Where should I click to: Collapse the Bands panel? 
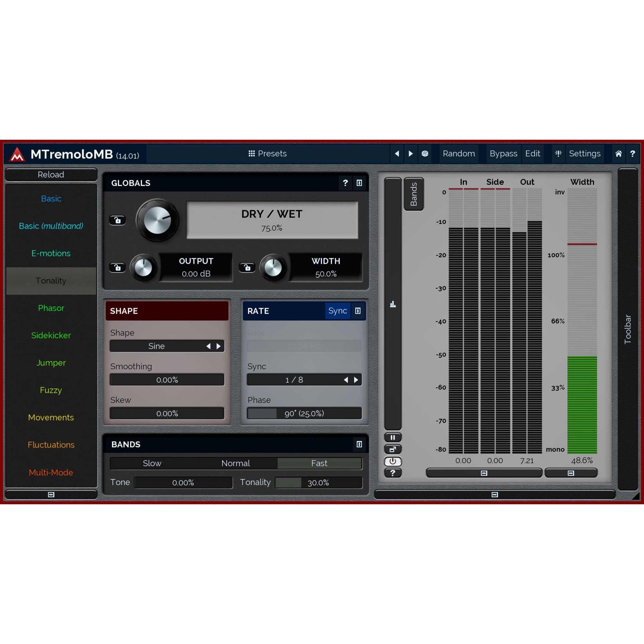click(x=359, y=444)
